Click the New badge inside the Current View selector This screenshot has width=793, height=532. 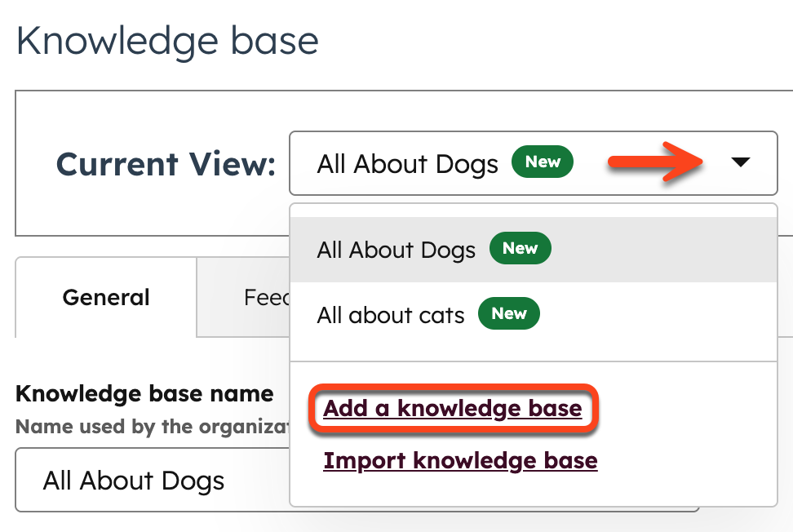(x=542, y=162)
